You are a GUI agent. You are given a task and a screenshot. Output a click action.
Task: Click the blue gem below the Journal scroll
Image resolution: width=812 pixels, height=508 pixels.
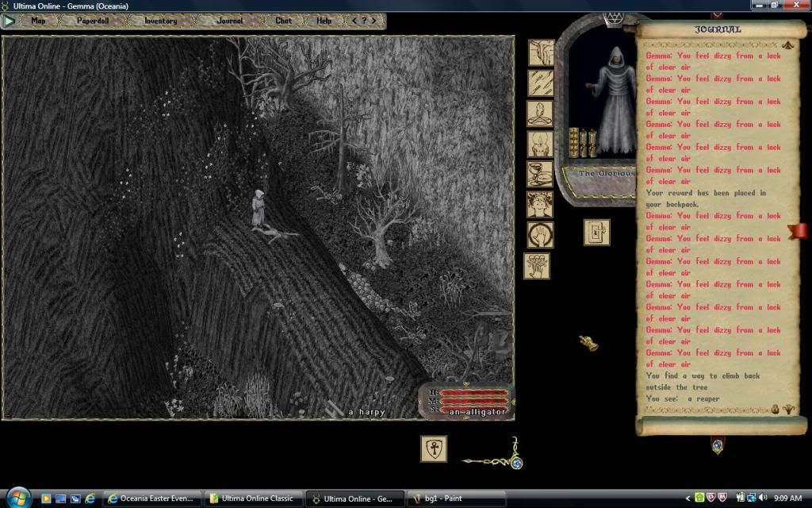(717, 444)
